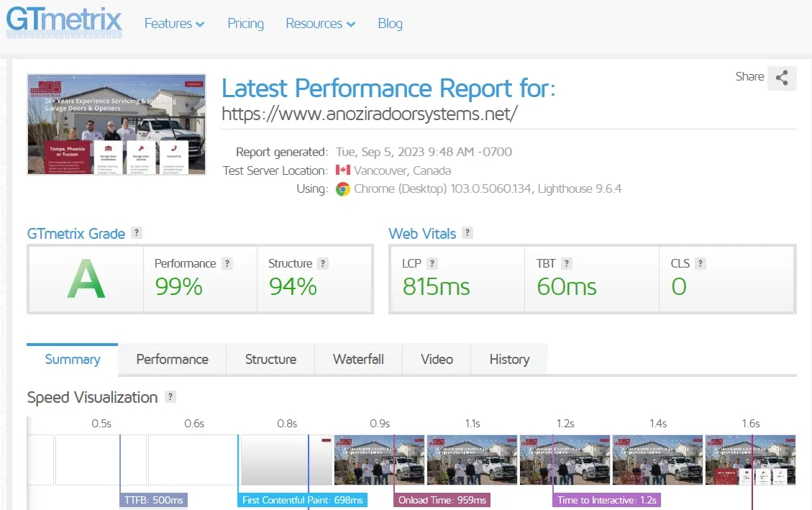Open the website screenshot thumbnail
812x510 pixels.
tap(117, 124)
